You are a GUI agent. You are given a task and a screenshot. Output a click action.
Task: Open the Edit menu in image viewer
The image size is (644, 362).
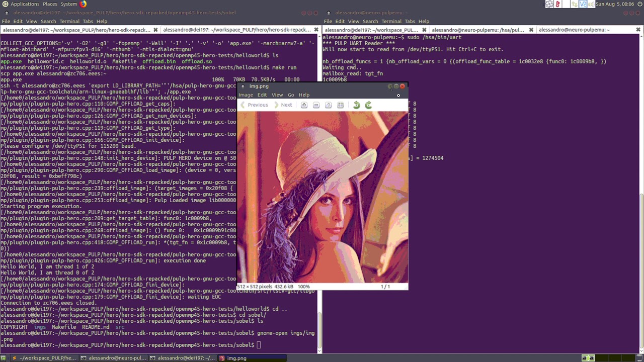pyautogui.click(x=262, y=95)
